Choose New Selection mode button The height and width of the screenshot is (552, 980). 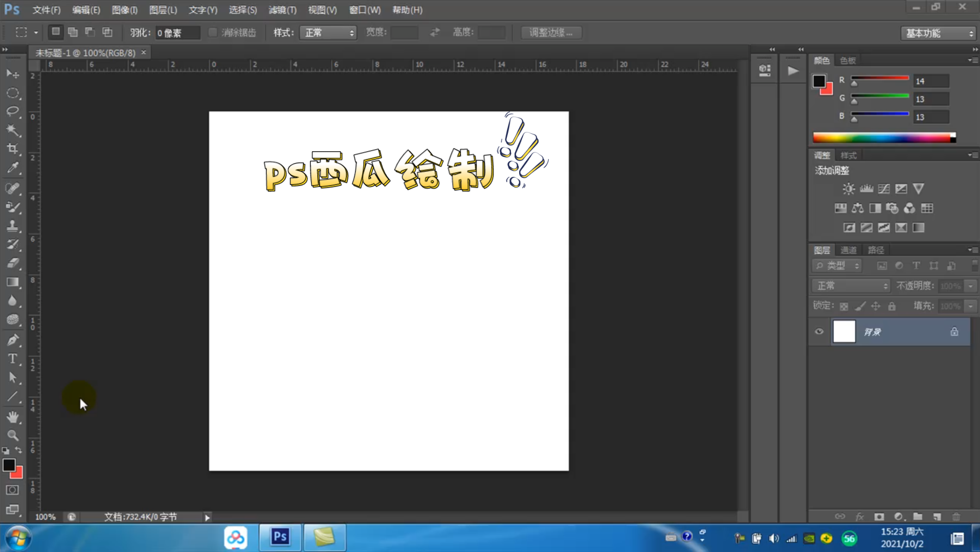(55, 32)
